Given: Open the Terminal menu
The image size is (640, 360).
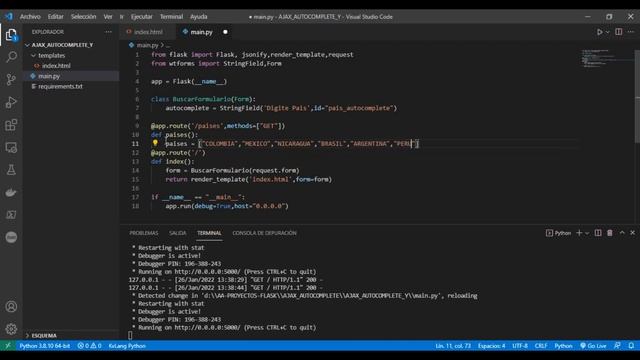Looking at the screenshot, I should [x=171, y=17].
